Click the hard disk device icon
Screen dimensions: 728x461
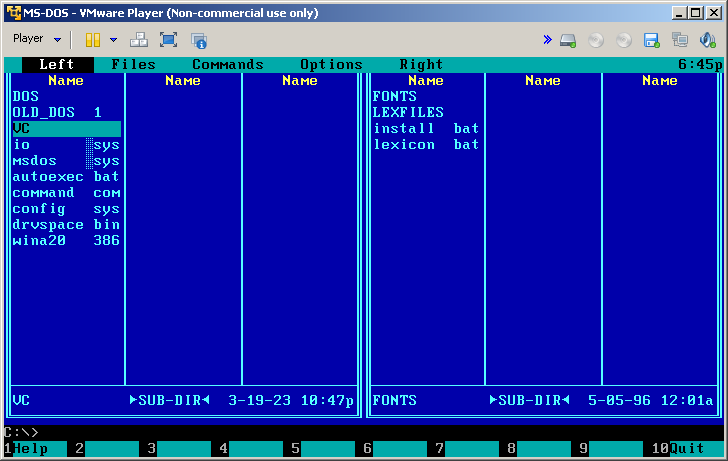click(568, 40)
